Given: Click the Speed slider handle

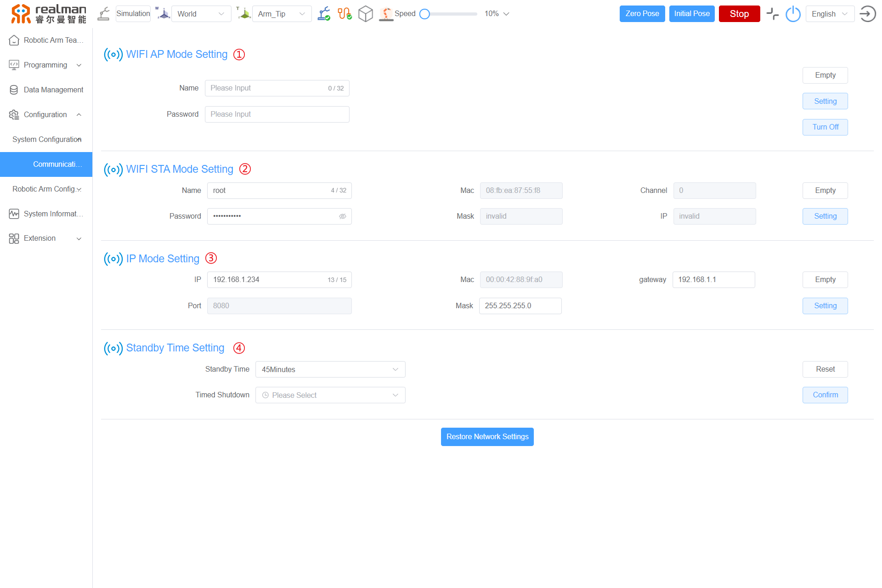Looking at the screenshot, I should (425, 14).
